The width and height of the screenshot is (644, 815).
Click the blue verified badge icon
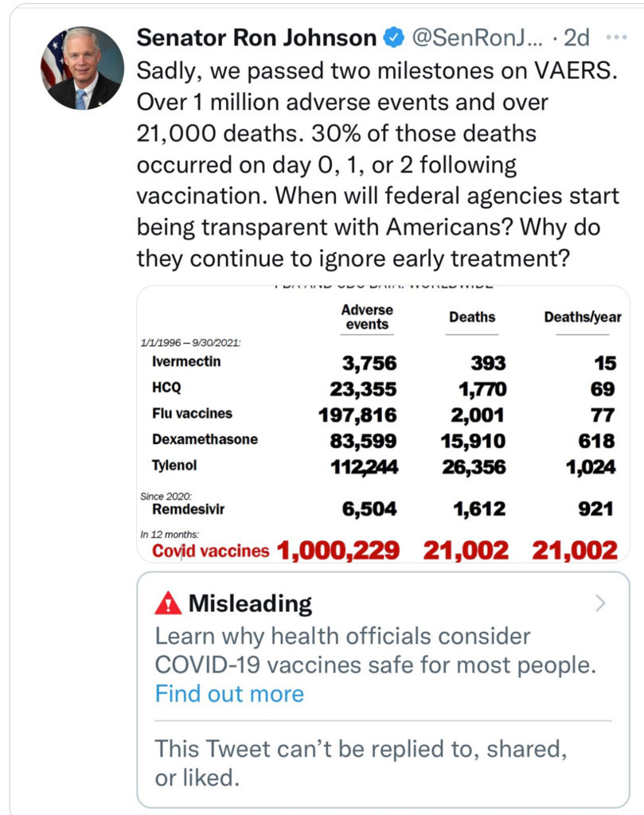point(395,37)
